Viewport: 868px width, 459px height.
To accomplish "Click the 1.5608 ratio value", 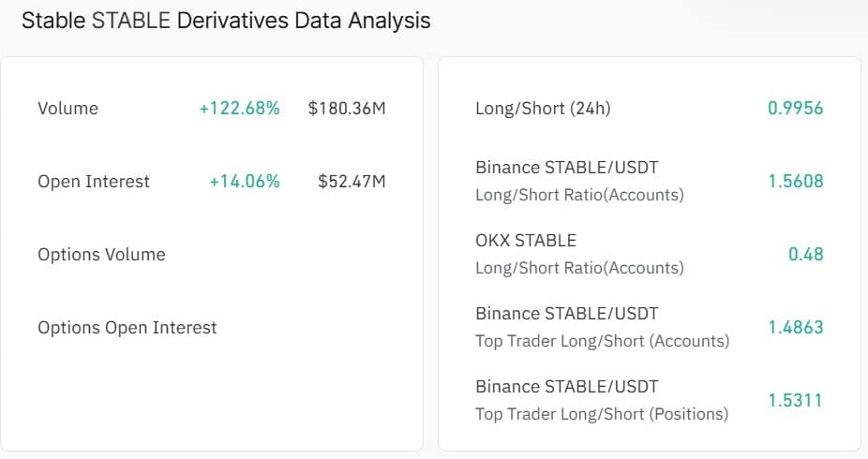I will (x=795, y=182).
